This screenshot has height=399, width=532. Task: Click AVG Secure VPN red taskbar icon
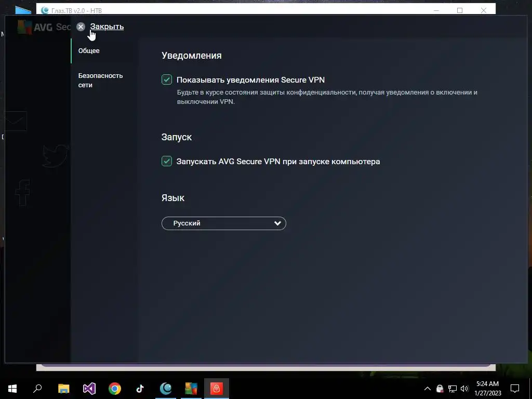[217, 389]
